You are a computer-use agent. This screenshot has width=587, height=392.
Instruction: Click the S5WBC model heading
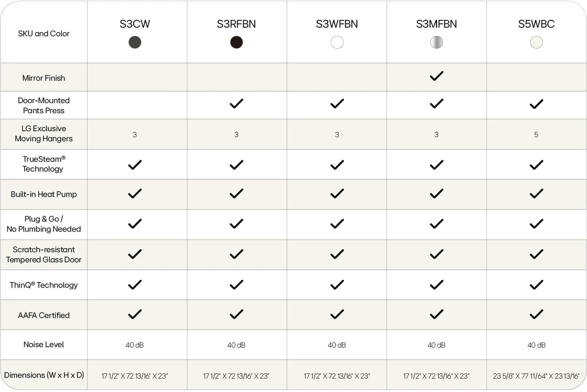click(x=536, y=24)
